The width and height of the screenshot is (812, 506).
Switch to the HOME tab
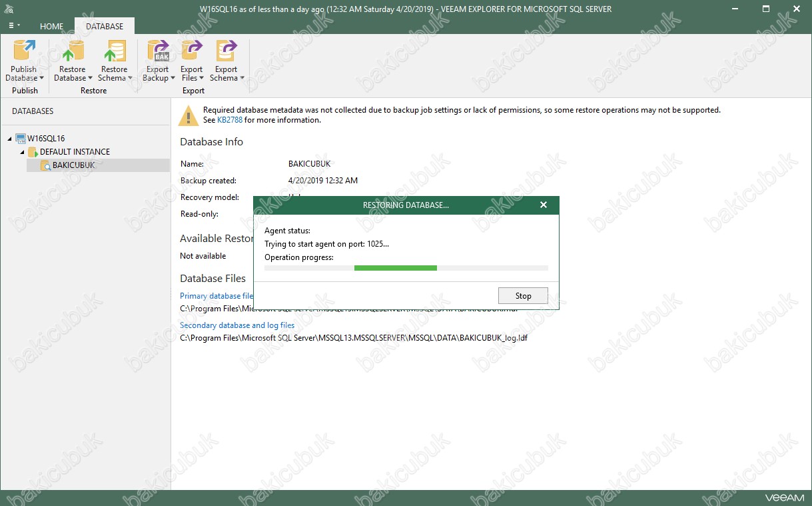(51, 27)
